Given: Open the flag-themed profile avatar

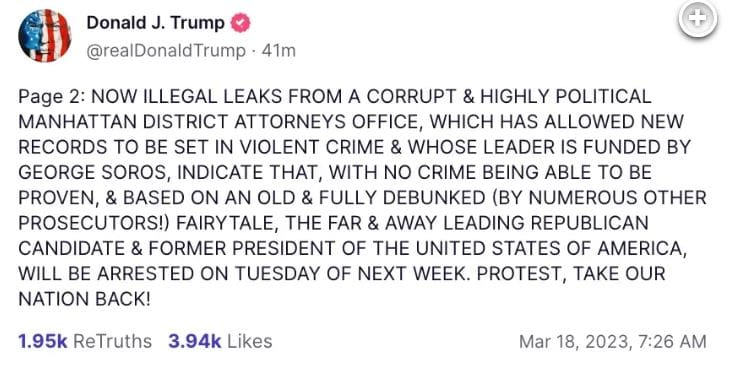Looking at the screenshot, I should [x=44, y=35].
